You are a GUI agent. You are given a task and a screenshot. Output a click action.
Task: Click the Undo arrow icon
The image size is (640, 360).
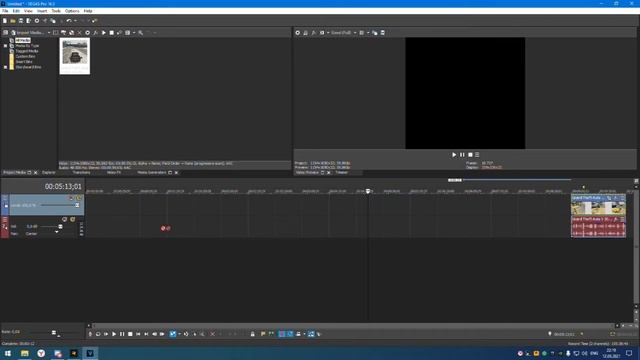(69, 21)
